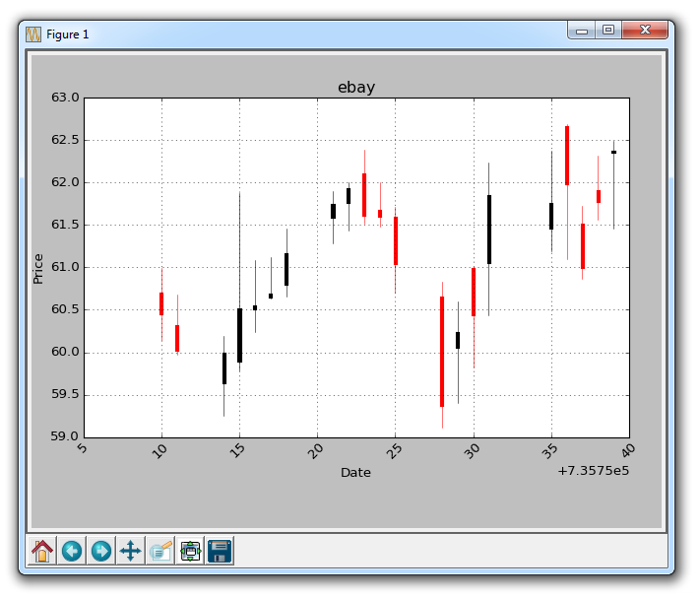Viewport: 700px width, 598px height.
Task: Click the Figure 1 window icon
Action: coord(32,33)
